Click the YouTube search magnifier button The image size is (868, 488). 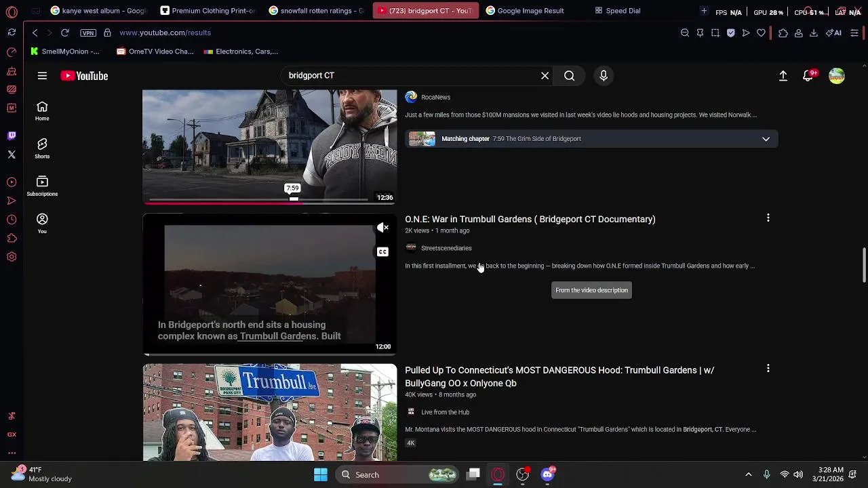pos(570,76)
